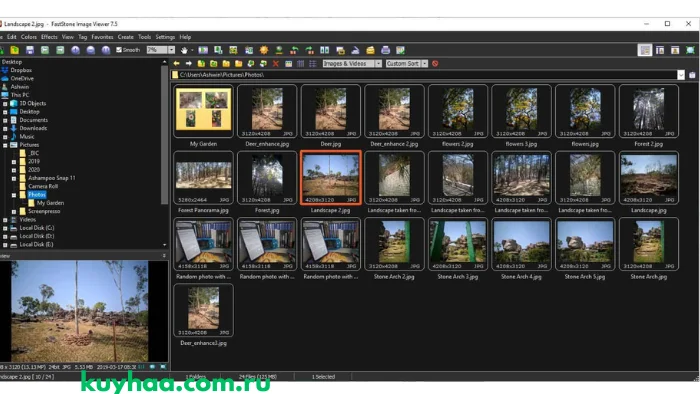Click the Rotate Left toolbar icon

click(x=294, y=50)
